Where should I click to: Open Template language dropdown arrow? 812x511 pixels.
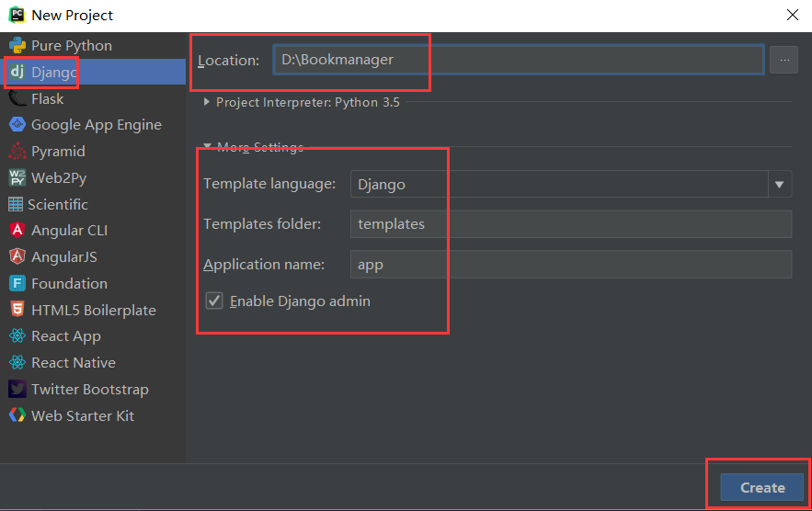tap(780, 185)
